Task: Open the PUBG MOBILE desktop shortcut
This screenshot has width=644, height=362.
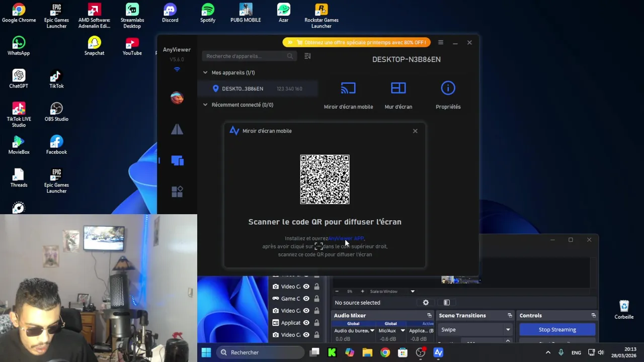Action: 246,14
